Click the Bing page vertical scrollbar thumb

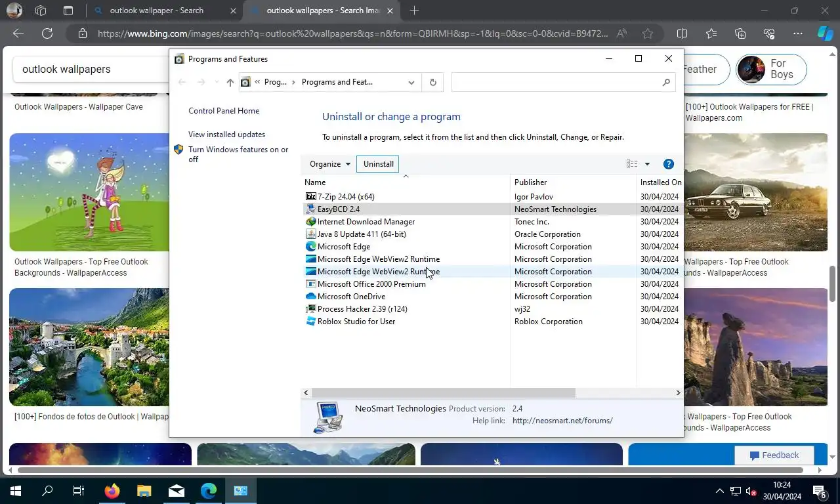(833, 283)
